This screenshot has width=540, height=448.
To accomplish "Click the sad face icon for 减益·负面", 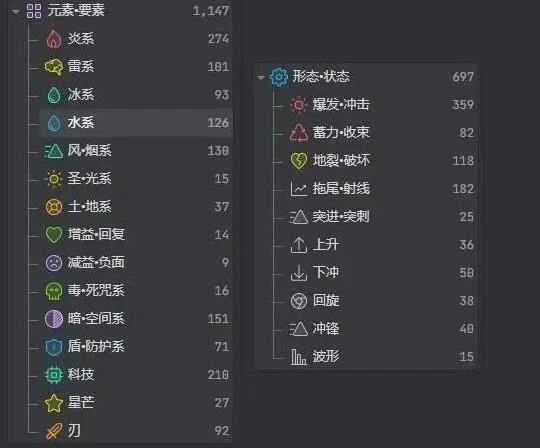I will 54,263.
